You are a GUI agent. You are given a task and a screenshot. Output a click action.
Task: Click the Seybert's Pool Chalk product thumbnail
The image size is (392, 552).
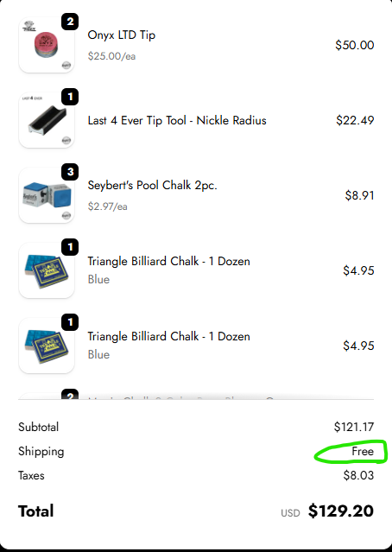pyautogui.click(x=47, y=195)
